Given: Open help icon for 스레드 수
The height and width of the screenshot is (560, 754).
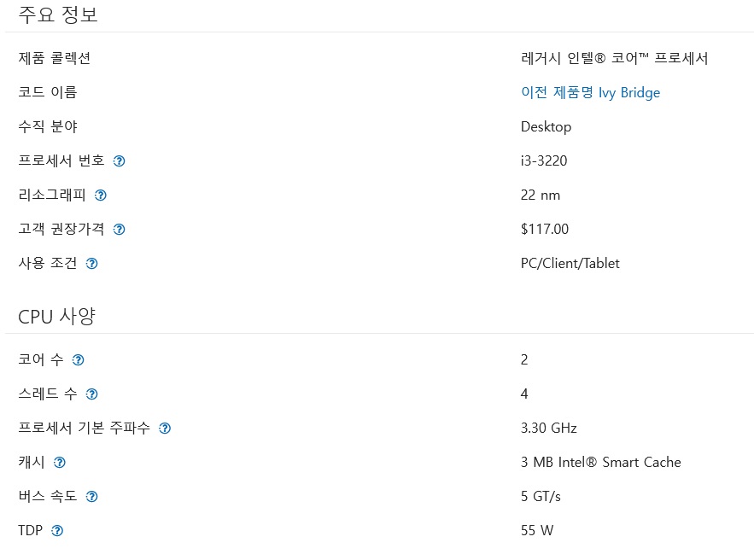Looking at the screenshot, I should coord(92,394).
